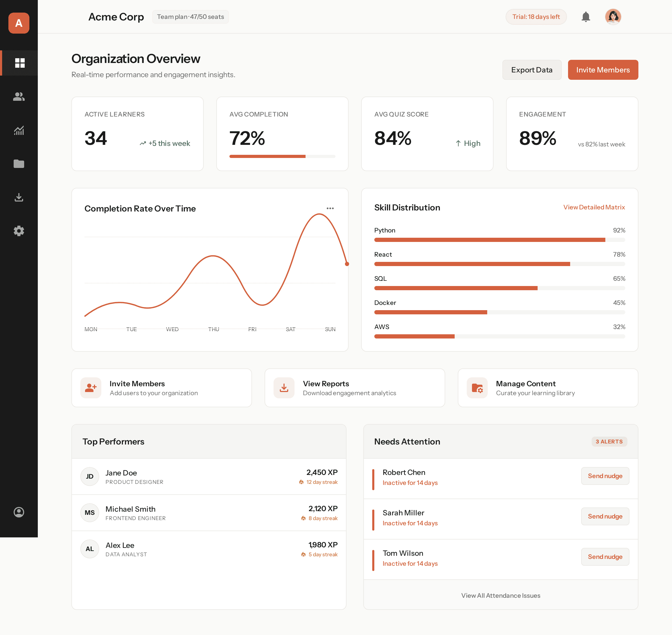672x635 pixels.
Task: Click the downloads icon in sidebar
Action: [19, 197]
